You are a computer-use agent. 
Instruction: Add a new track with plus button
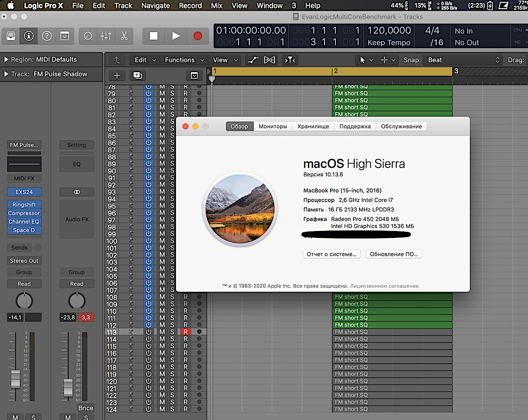point(117,75)
